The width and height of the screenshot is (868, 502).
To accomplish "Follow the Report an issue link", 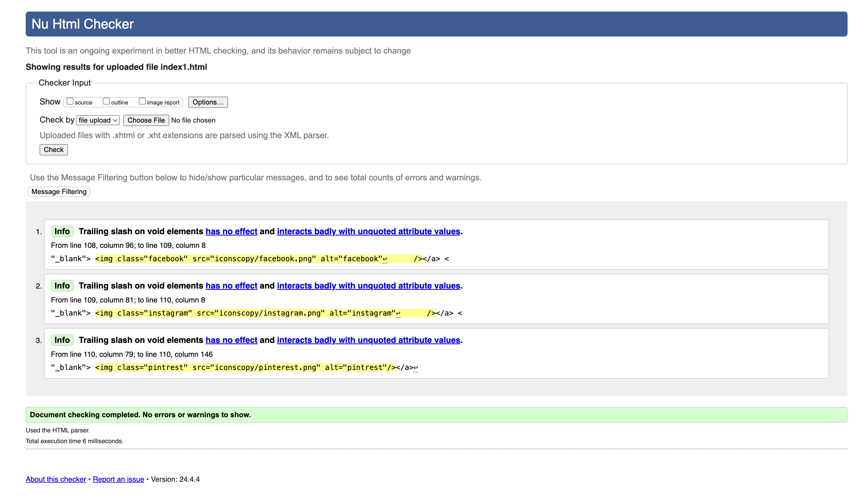I will 119,479.
